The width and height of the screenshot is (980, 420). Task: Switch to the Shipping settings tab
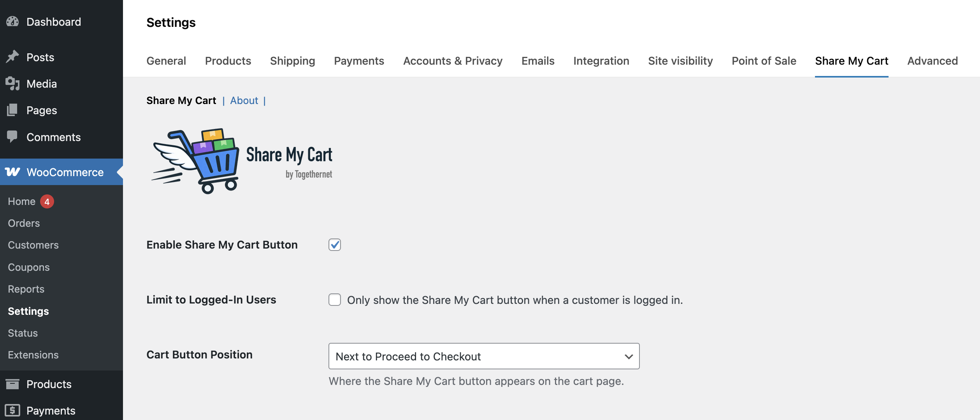(x=292, y=61)
